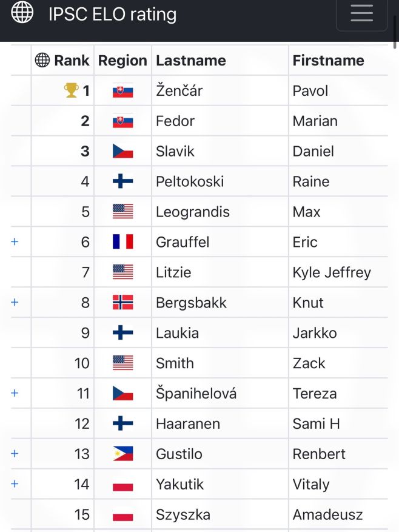Expand row details for rank 11 Španihelová
The height and width of the screenshot is (532, 399).
(x=15, y=393)
